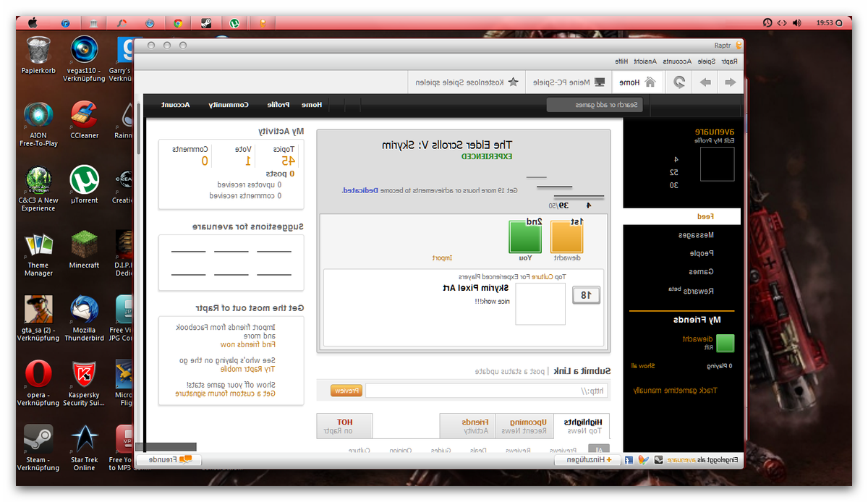Launch Mozilla Thunderbird desktop icon
This screenshot has width=868, height=502.
point(84,319)
